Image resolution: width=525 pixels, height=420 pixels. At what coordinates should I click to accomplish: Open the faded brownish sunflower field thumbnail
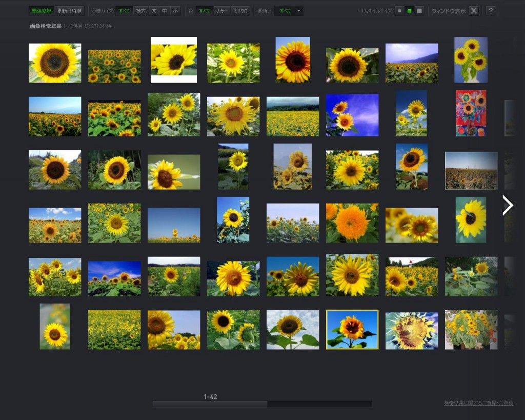click(x=471, y=170)
